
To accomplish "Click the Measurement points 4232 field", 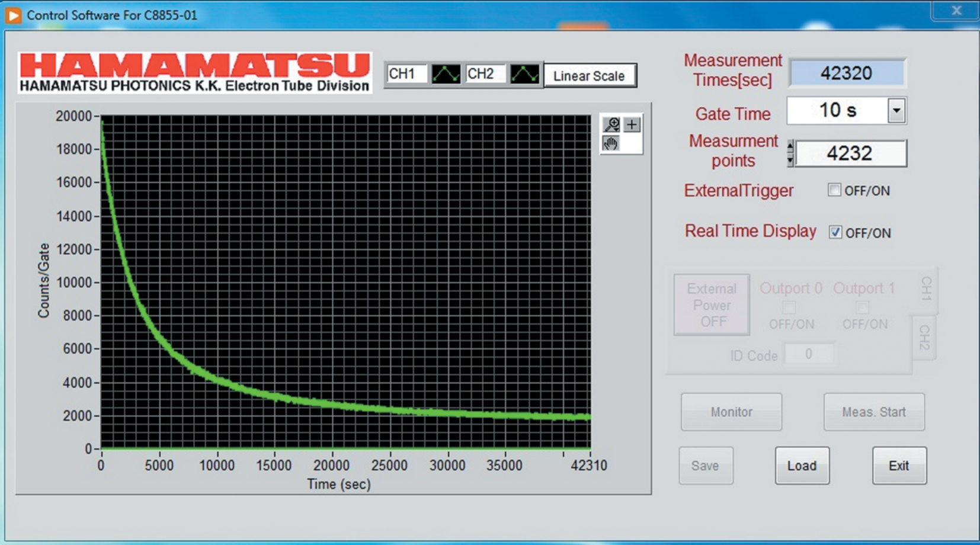I will click(x=850, y=153).
